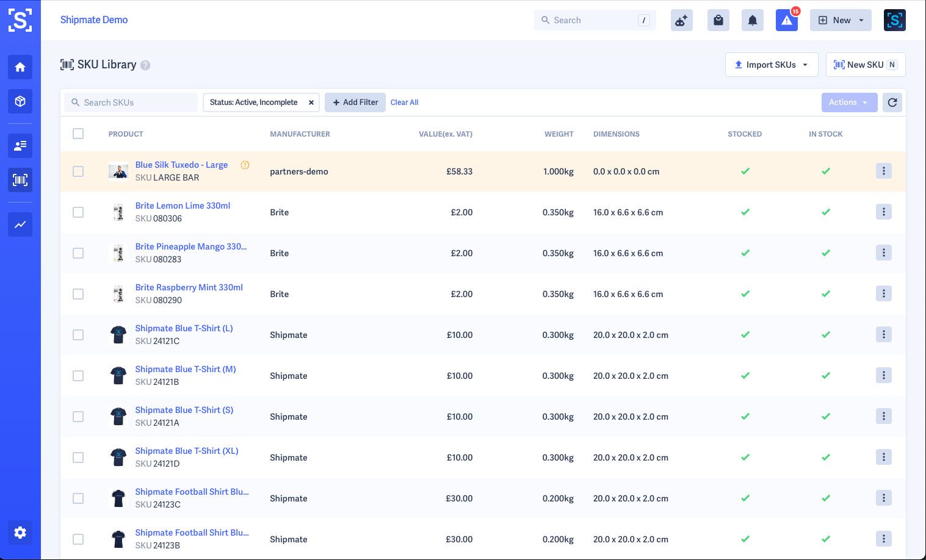The image size is (926, 560).
Task: Click the DIMENSIONS column header
Action: (x=617, y=134)
